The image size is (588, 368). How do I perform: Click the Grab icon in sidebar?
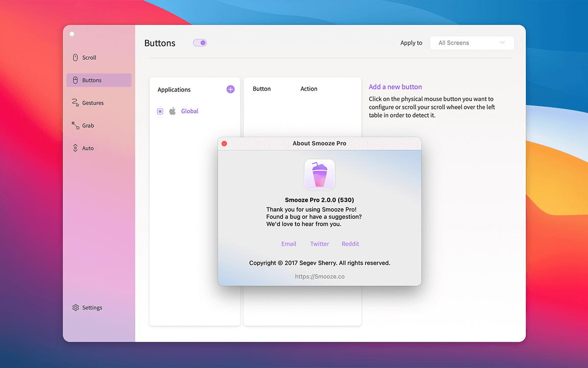point(75,126)
